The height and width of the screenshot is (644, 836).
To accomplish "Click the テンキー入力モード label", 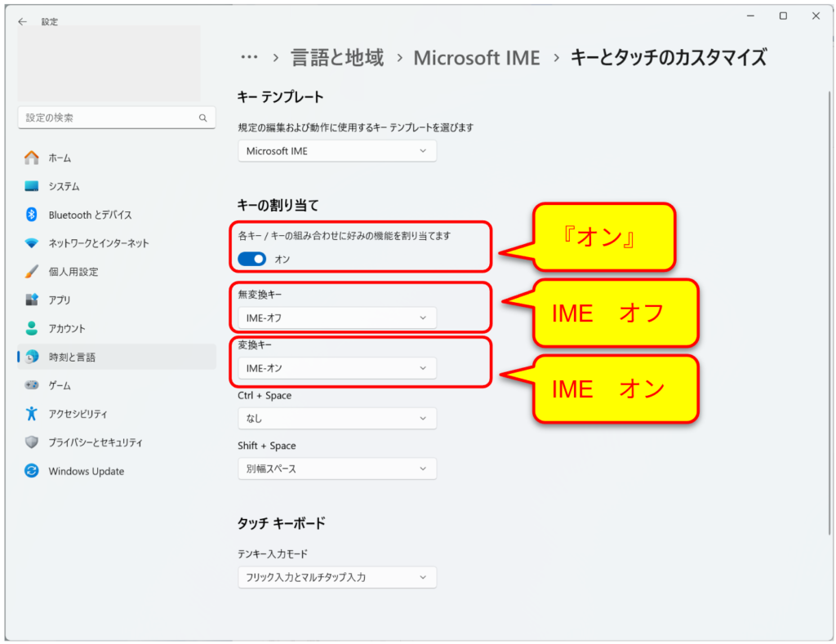I will pos(273,554).
